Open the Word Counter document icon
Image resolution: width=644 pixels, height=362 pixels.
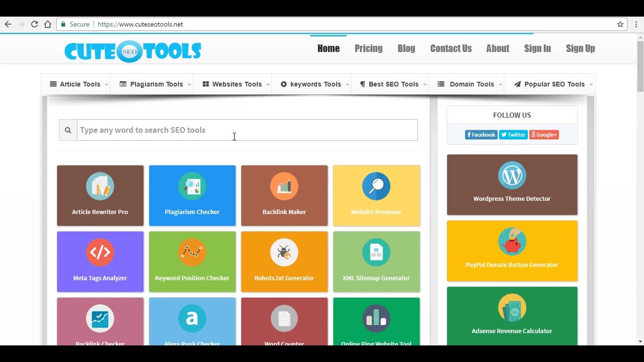click(x=284, y=319)
